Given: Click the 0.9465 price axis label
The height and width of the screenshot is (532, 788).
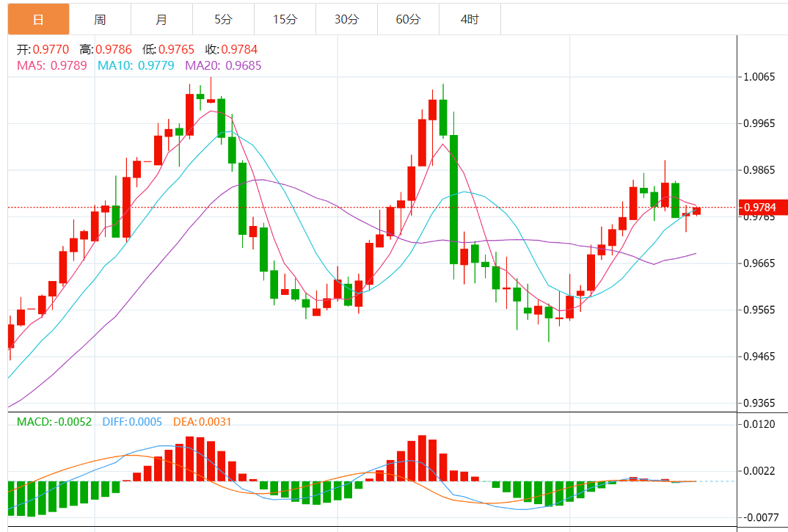Looking at the screenshot, I should 759,357.
